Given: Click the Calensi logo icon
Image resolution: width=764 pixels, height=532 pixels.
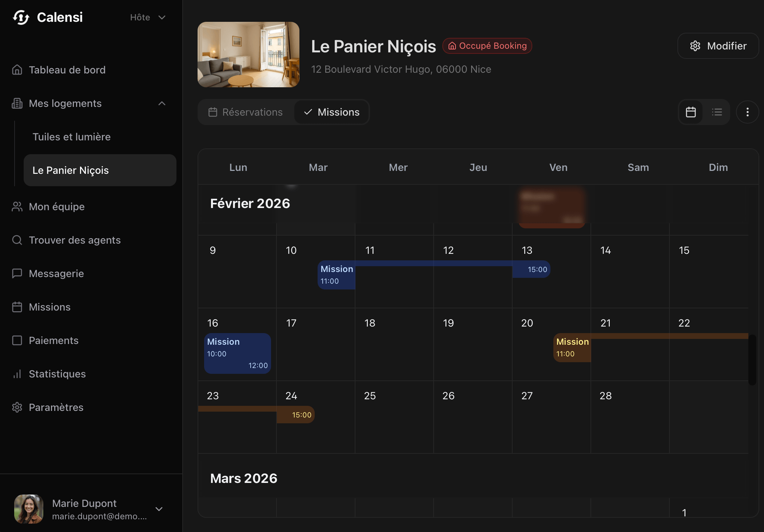Looking at the screenshot, I should pyautogui.click(x=21, y=17).
